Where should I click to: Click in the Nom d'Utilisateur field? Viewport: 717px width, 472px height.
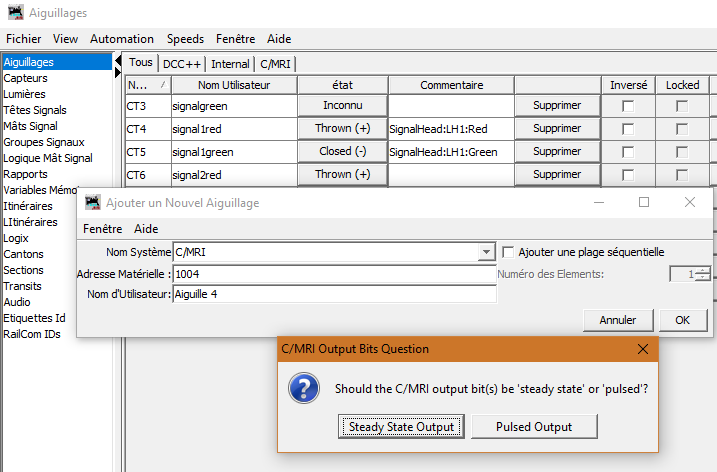(334, 294)
